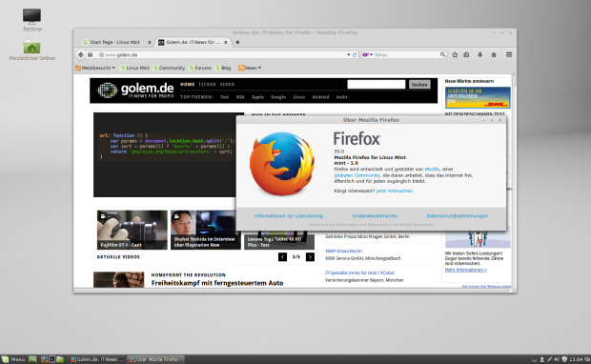Screen dimensions: 591x364
Task: Select VIDEO in golem.de navigation
Action: 227,85
